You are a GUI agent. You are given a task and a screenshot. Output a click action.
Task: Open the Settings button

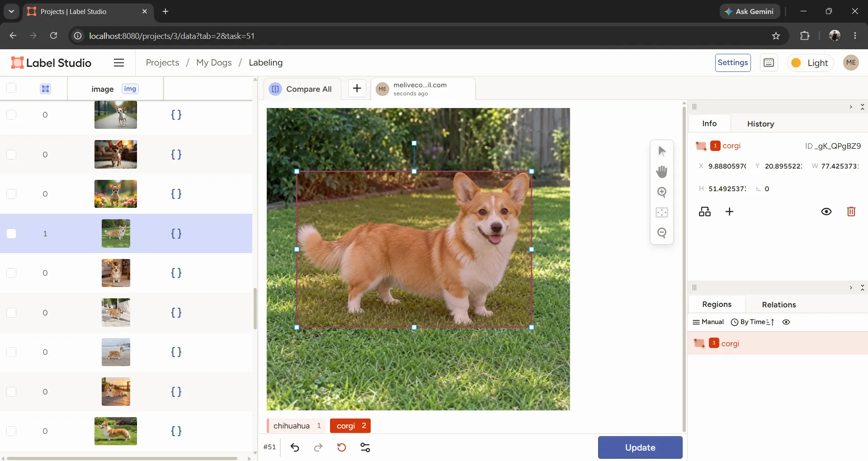[732, 63]
